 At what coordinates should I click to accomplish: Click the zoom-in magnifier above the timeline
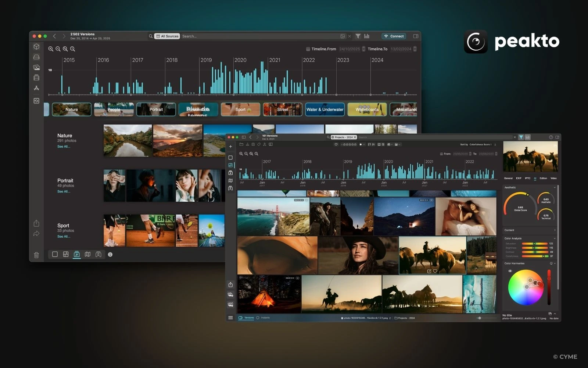click(51, 49)
